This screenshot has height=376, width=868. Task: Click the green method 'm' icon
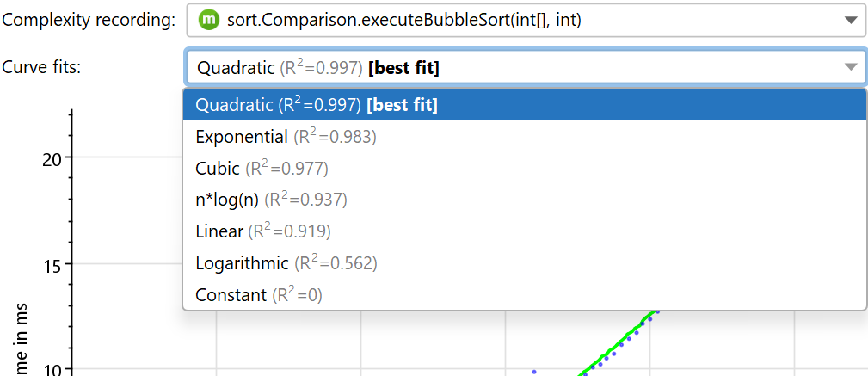click(207, 20)
